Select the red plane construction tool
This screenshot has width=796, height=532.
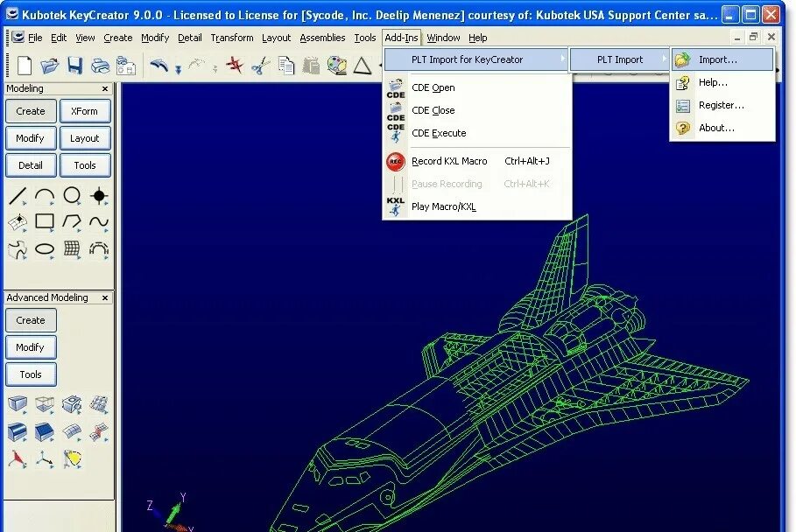tap(18, 459)
